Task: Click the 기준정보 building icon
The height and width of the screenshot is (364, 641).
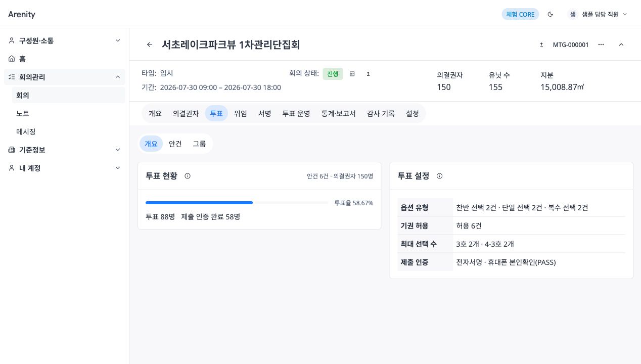Action: (x=12, y=150)
